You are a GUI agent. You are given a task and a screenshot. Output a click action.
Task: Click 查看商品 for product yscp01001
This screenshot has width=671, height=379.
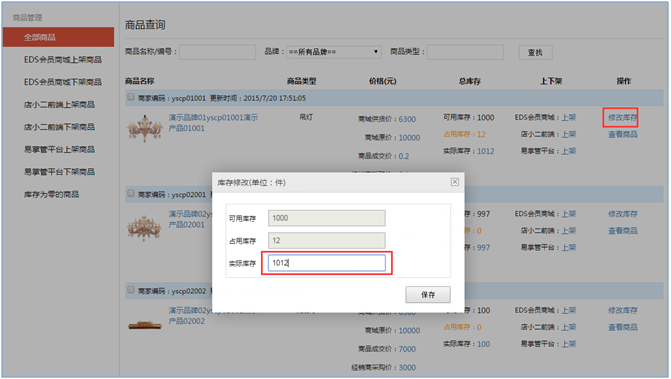pos(623,134)
